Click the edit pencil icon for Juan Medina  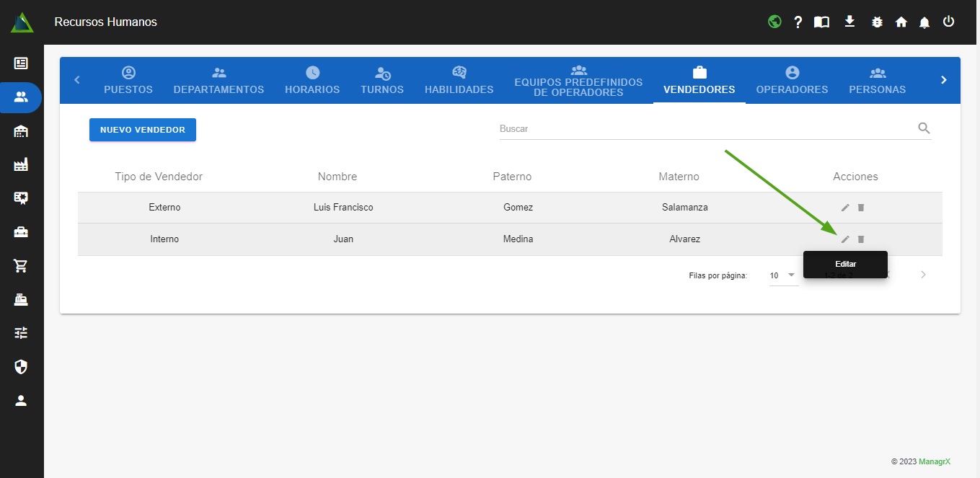click(845, 239)
